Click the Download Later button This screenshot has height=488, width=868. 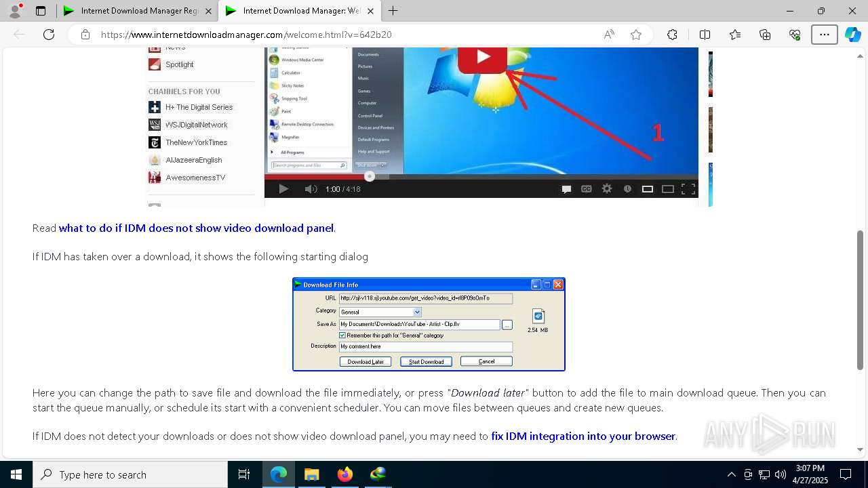pos(366,362)
